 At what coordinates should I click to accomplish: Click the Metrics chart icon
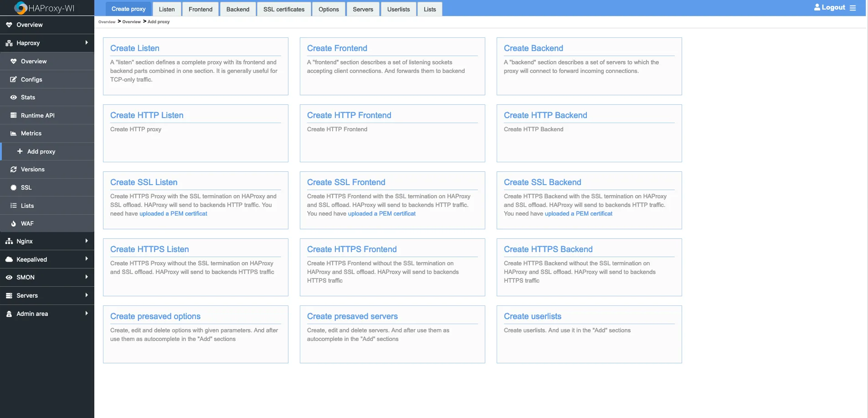[x=14, y=133]
